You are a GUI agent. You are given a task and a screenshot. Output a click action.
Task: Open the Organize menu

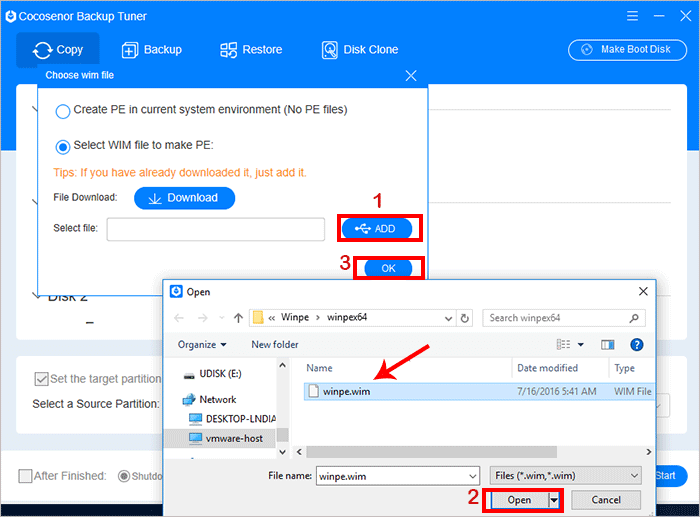[202, 345]
